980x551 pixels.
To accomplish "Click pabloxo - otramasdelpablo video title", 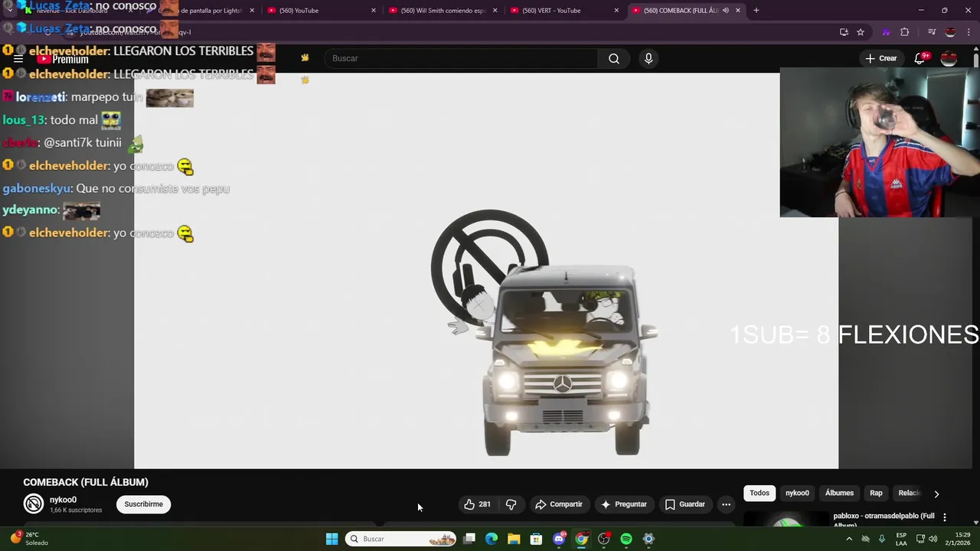I will [884, 520].
